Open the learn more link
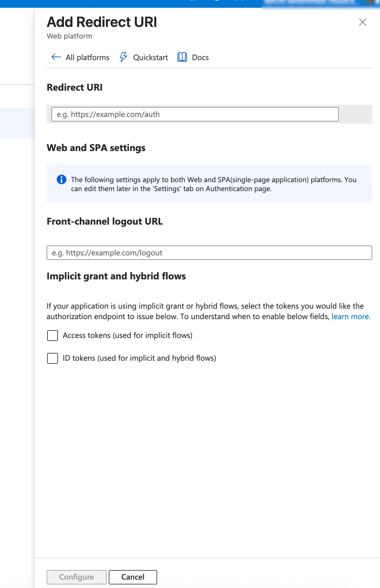The width and height of the screenshot is (380, 588). 351,316
